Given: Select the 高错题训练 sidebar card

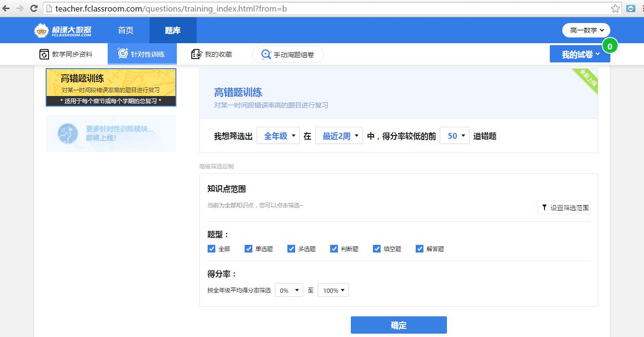Looking at the screenshot, I should coord(111,87).
